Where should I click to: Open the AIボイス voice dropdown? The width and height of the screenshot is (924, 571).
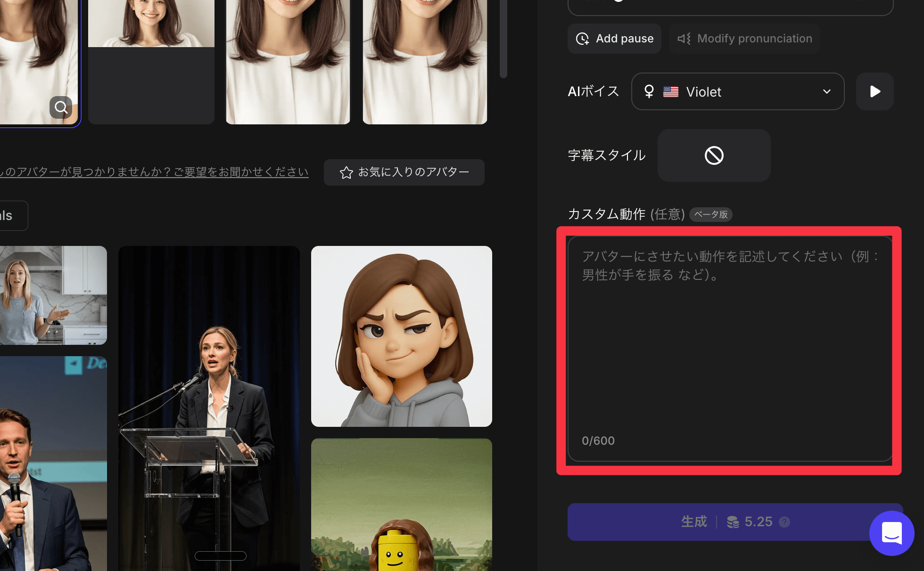pyautogui.click(x=738, y=91)
